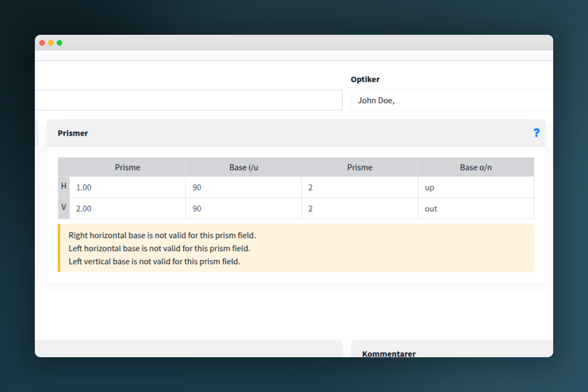The height and width of the screenshot is (392, 588).
Task: Click the V row prism cell before out
Action: 360,209
